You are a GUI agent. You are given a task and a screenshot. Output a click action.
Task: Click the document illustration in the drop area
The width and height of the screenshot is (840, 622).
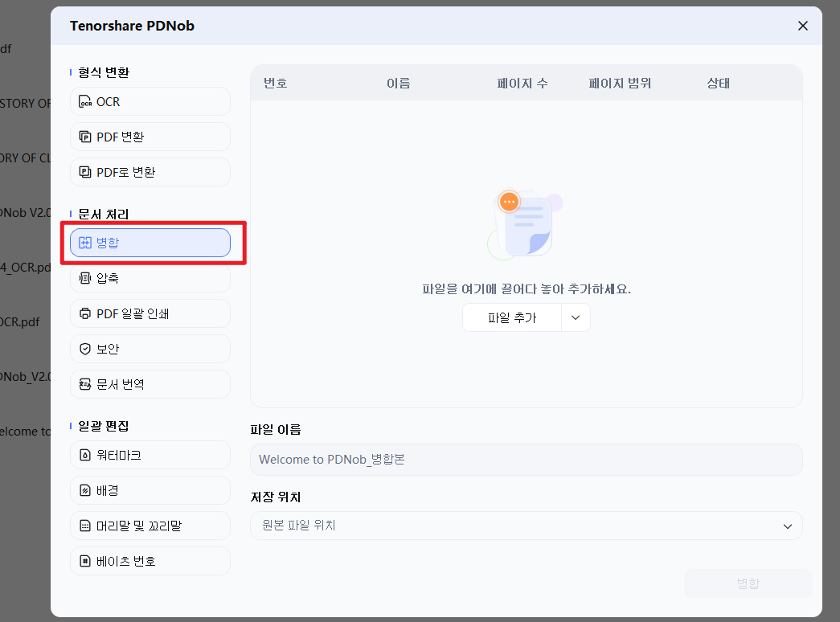[x=525, y=225]
